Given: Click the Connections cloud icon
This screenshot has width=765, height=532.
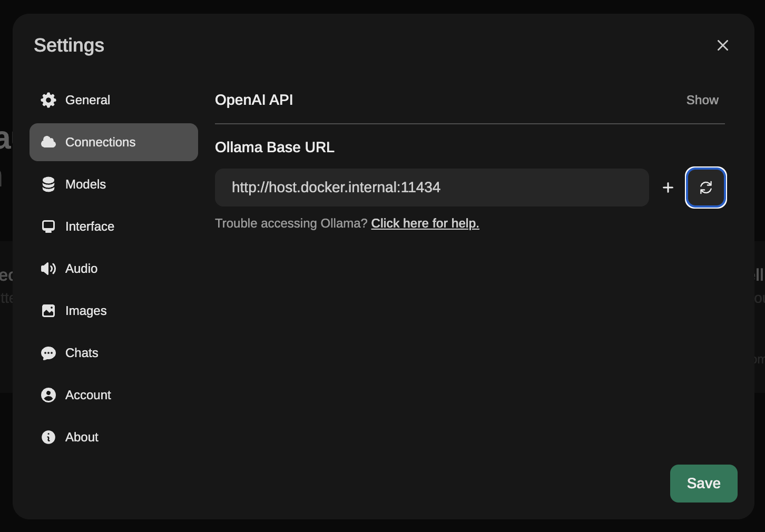Looking at the screenshot, I should pyautogui.click(x=48, y=142).
